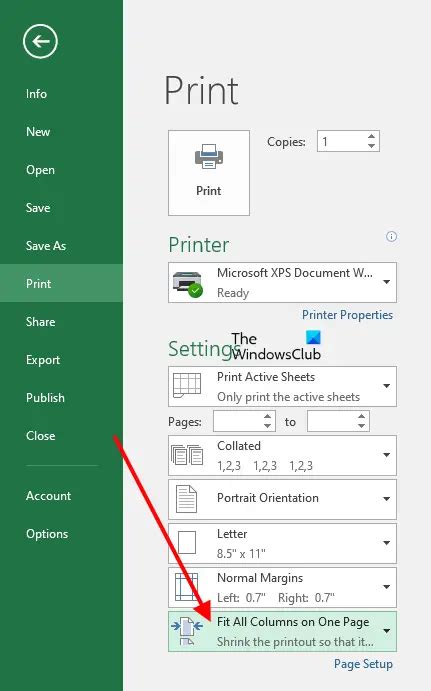
Task: Increase the Pages to value
Action: point(361,416)
